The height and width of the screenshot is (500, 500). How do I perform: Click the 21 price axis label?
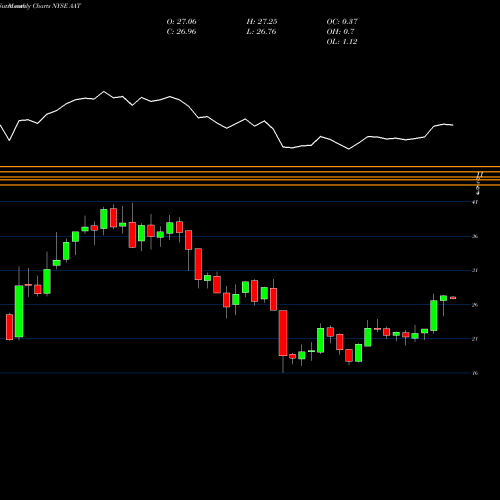475,339
